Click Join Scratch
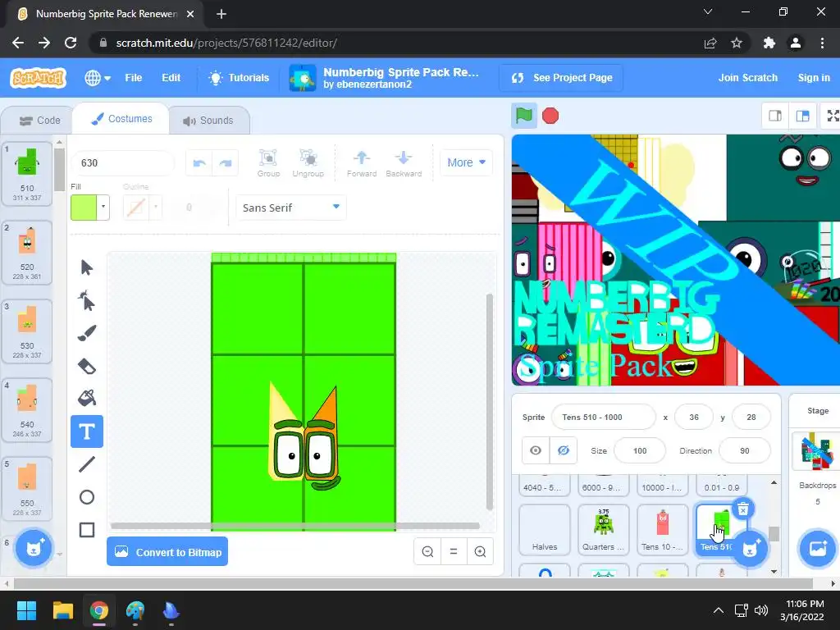Screen dimensions: 840x630 point(748,78)
